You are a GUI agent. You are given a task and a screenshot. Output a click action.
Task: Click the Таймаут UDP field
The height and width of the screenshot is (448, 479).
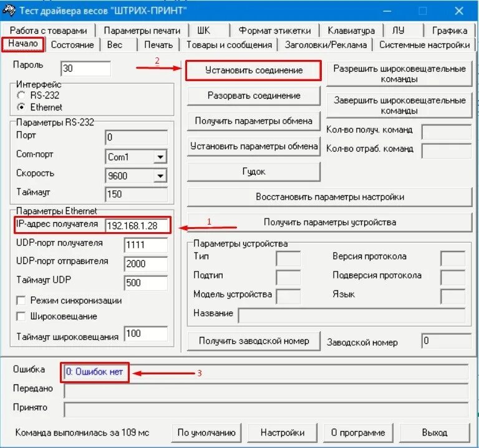click(x=146, y=283)
